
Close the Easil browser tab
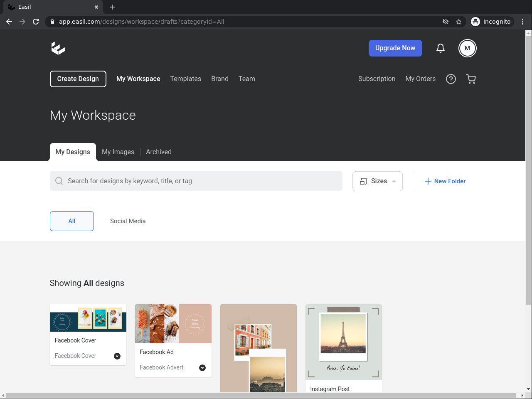pyautogui.click(x=96, y=7)
